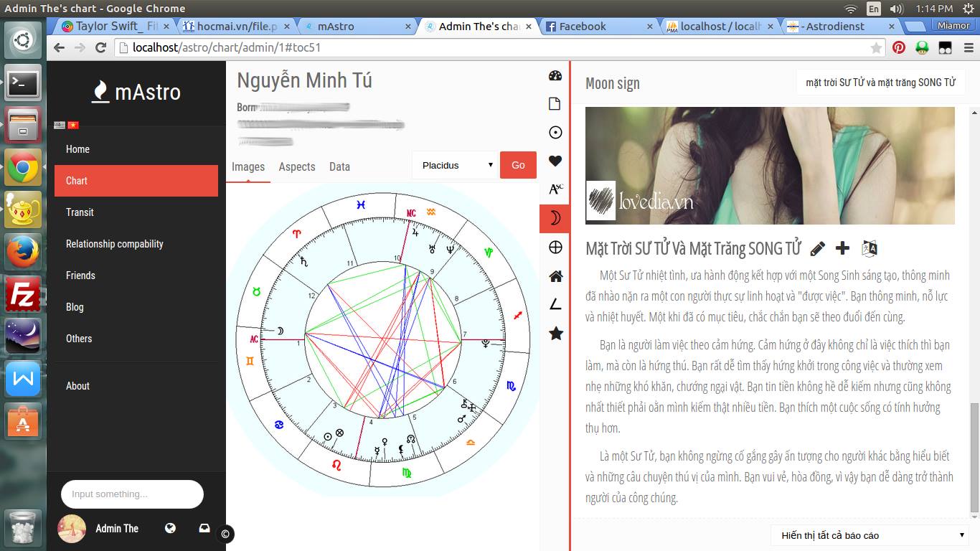Open the aspects angle icon section
The image size is (980, 551).
(555, 305)
